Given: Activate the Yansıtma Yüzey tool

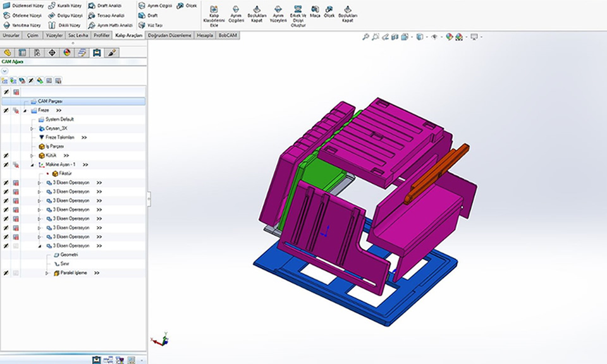Looking at the screenshot, I should coord(22,25).
